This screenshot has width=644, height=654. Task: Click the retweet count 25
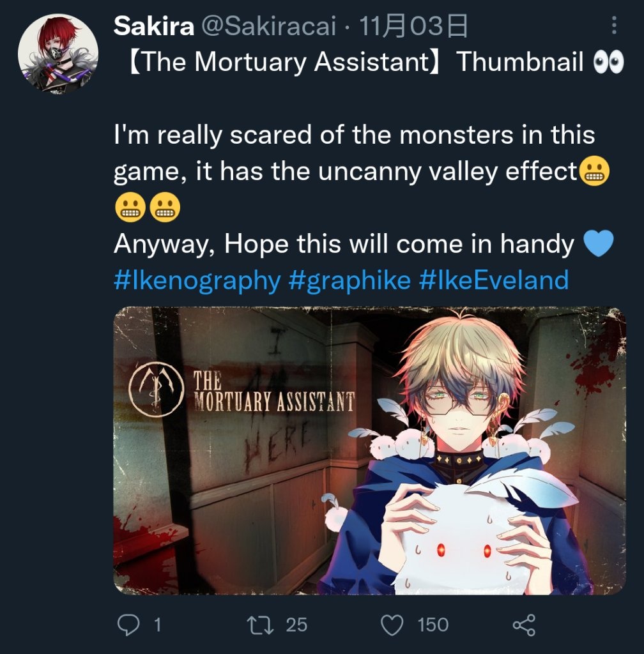click(296, 625)
